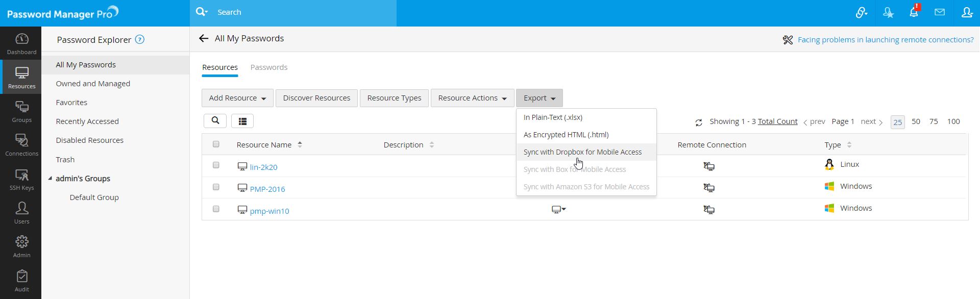Select the PMP-2016 row checkbox
This screenshot has height=299, width=980.
coord(216,187)
